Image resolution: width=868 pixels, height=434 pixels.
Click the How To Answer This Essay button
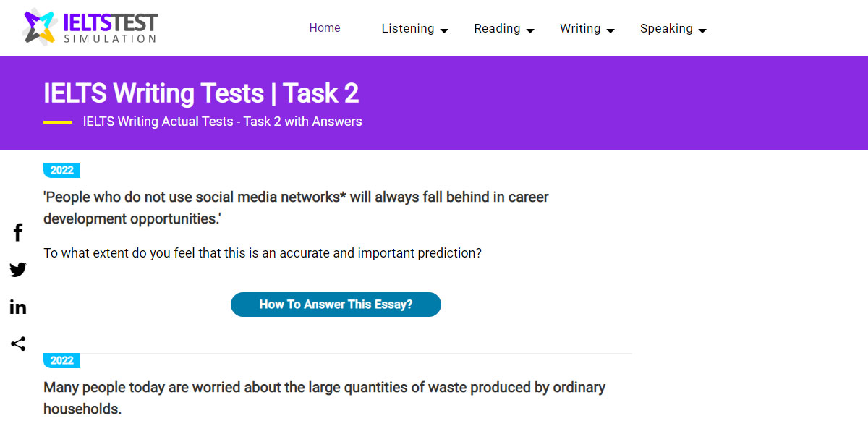pyautogui.click(x=336, y=305)
